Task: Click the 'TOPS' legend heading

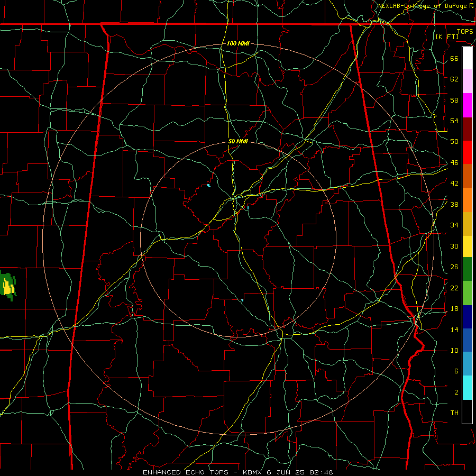Action: pyautogui.click(x=465, y=31)
